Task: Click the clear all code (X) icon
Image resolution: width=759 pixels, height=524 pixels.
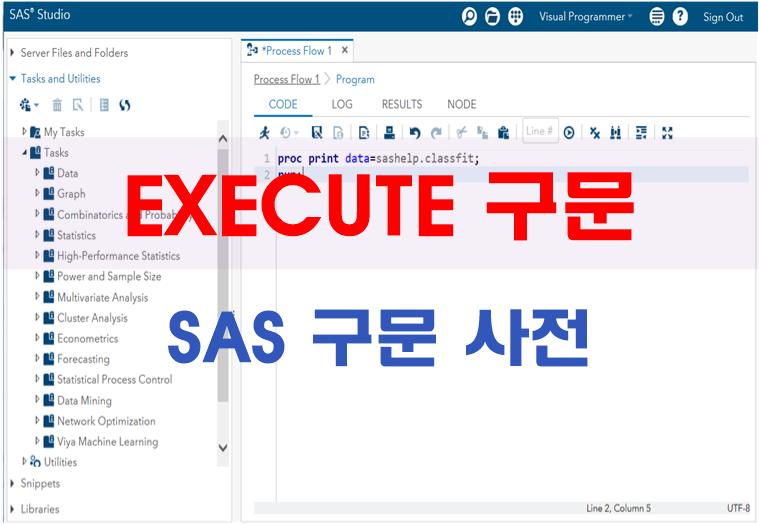Action: [595, 132]
